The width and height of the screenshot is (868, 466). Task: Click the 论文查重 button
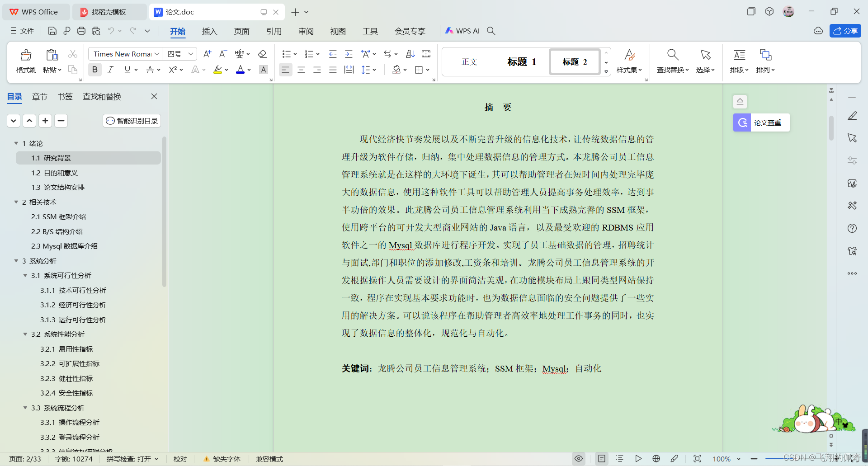tap(761, 122)
